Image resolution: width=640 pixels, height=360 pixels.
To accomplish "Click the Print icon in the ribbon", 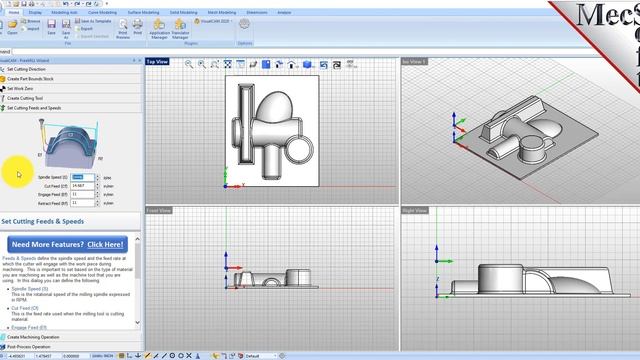I will [x=138, y=27].
